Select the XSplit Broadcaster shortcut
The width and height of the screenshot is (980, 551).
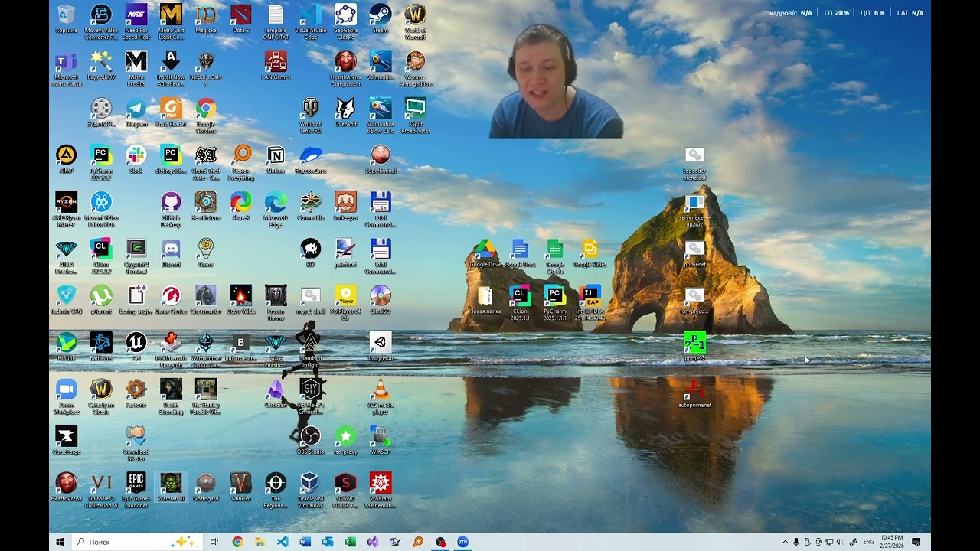coord(415,116)
